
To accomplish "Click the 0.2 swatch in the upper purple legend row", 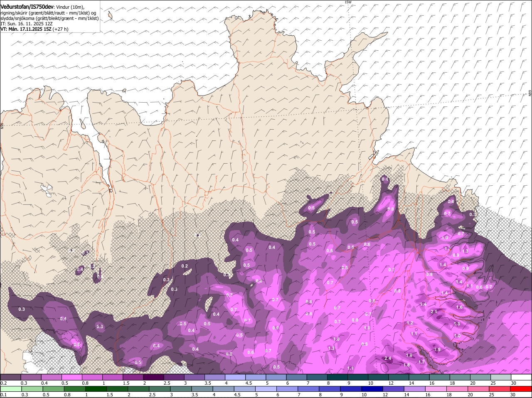I will [x=10, y=377].
